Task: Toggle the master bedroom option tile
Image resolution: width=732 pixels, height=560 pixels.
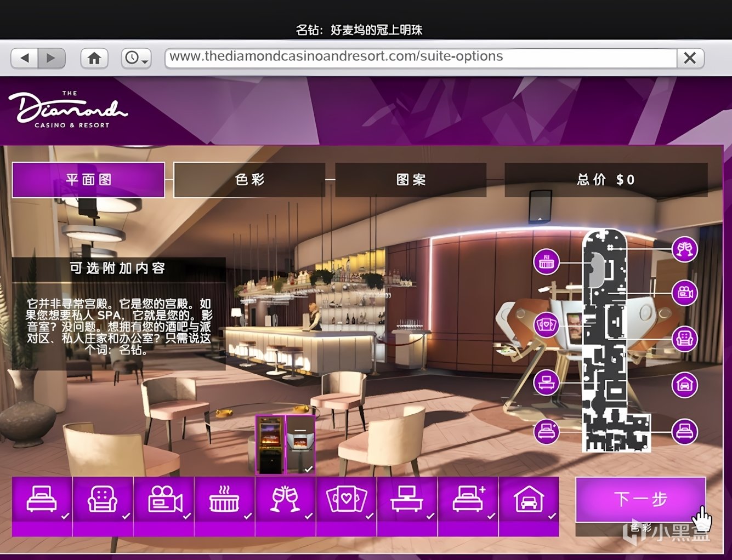Action: coord(42,506)
